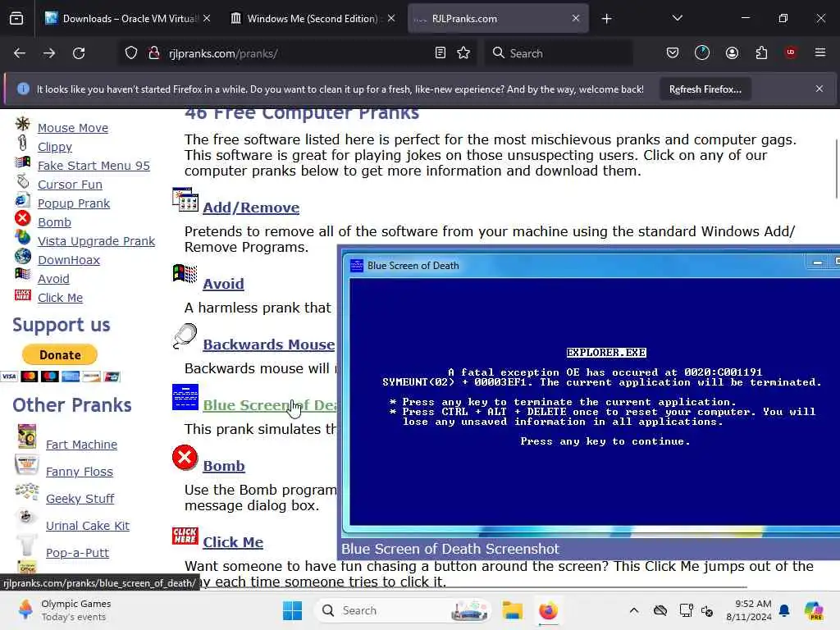Open Geeky Stuff link

pyautogui.click(x=80, y=499)
